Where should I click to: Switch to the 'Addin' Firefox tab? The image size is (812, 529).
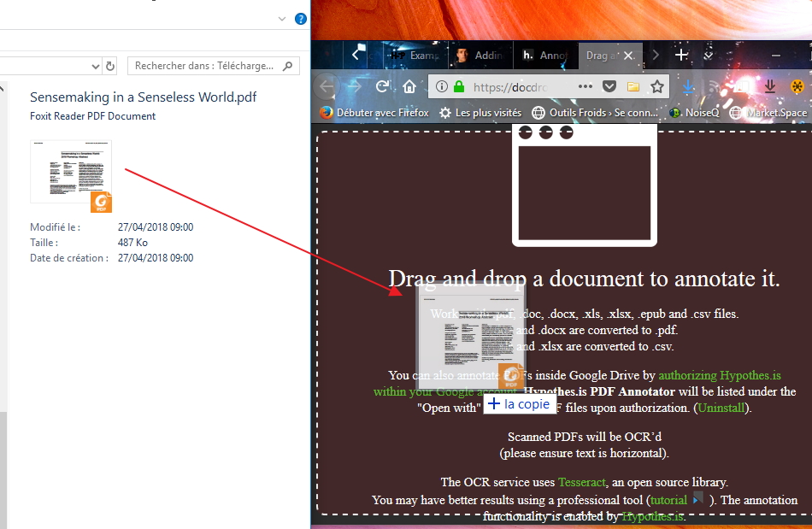tap(480, 55)
